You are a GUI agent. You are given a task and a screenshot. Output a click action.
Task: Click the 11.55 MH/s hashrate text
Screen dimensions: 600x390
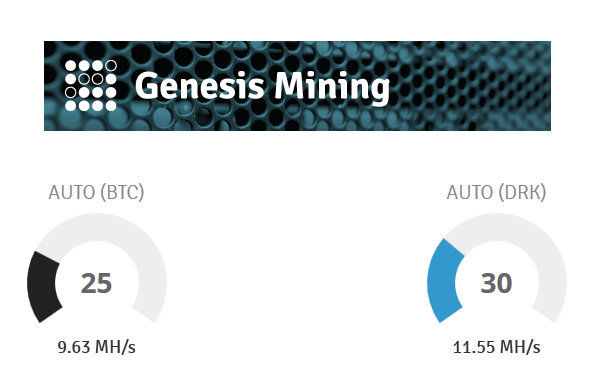click(x=496, y=347)
